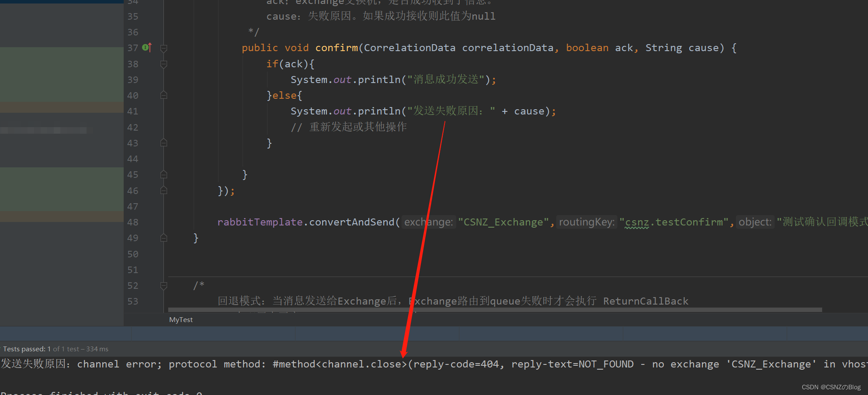Click the cause variable on line 41

click(x=529, y=111)
